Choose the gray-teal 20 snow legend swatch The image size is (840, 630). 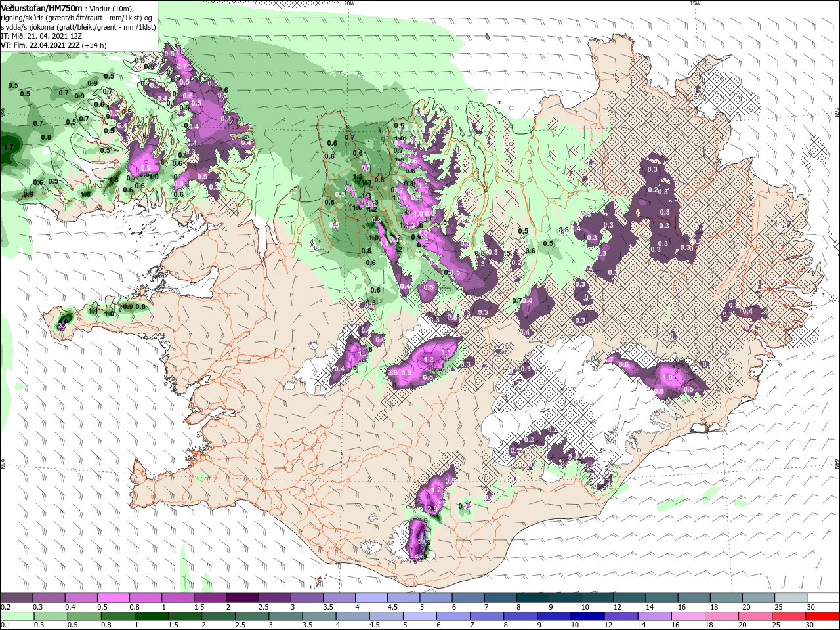[x=758, y=598]
